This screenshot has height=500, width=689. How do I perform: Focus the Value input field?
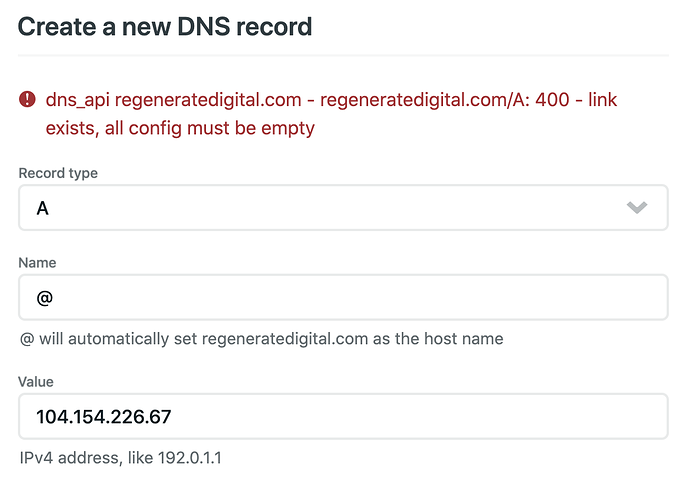tap(343, 416)
